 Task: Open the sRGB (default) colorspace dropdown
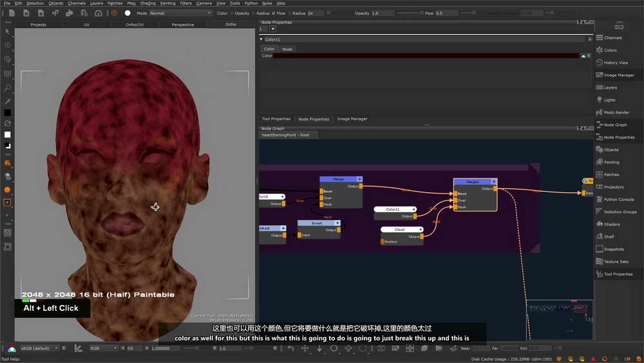click(39, 348)
